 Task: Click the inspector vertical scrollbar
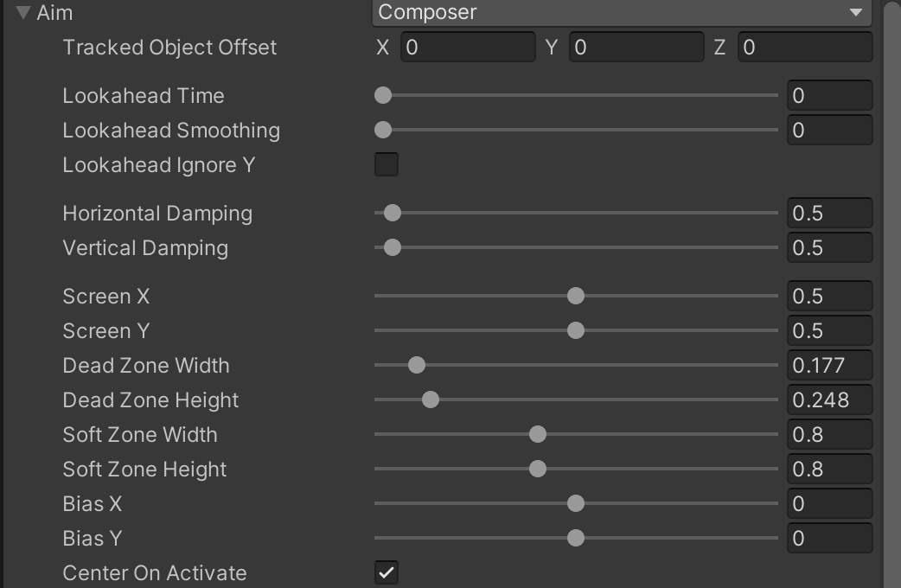pos(892,294)
